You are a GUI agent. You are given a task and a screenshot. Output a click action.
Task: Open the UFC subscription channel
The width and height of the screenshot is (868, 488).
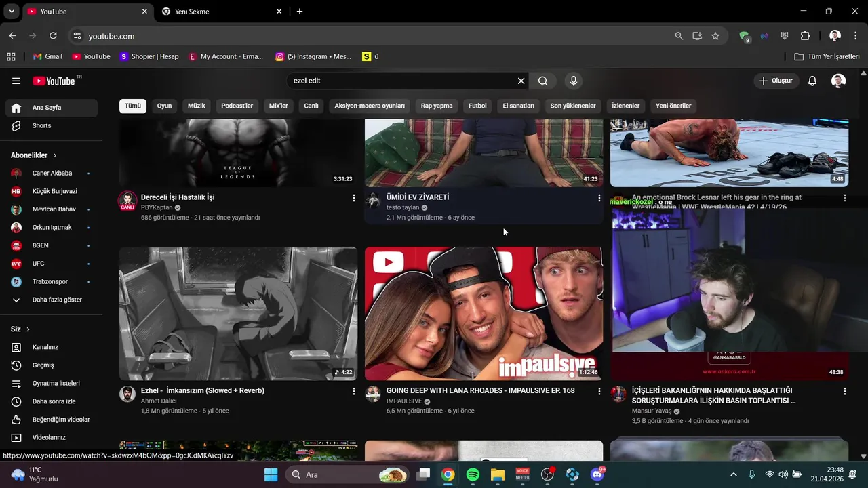[52, 264]
